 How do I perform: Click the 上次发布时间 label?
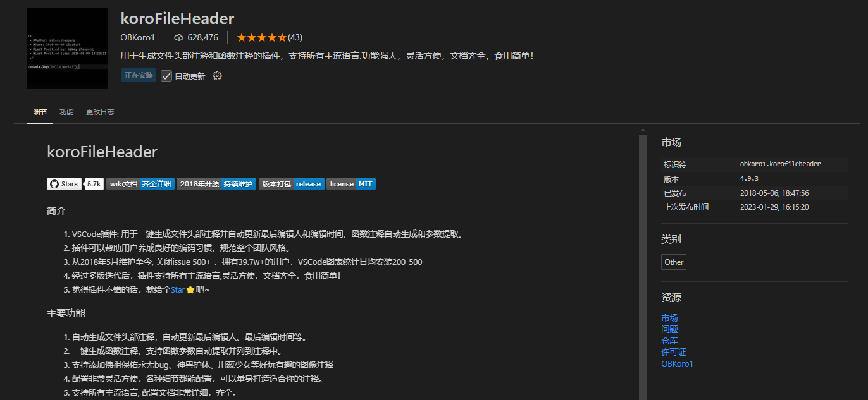(686, 207)
